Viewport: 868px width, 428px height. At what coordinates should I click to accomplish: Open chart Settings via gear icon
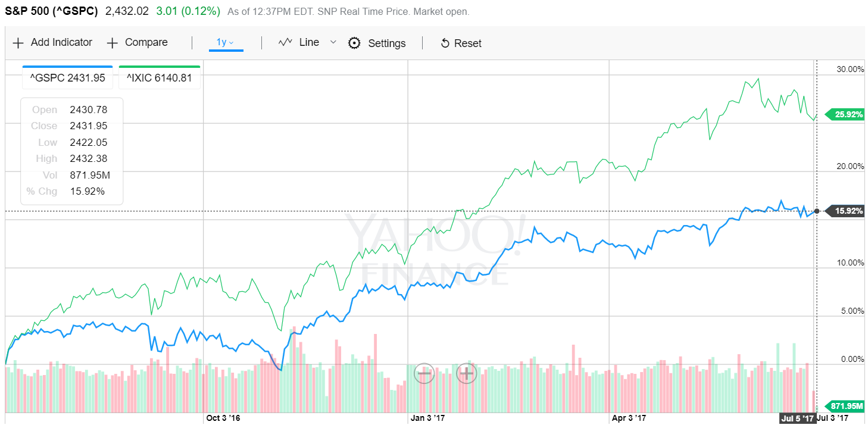[354, 43]
